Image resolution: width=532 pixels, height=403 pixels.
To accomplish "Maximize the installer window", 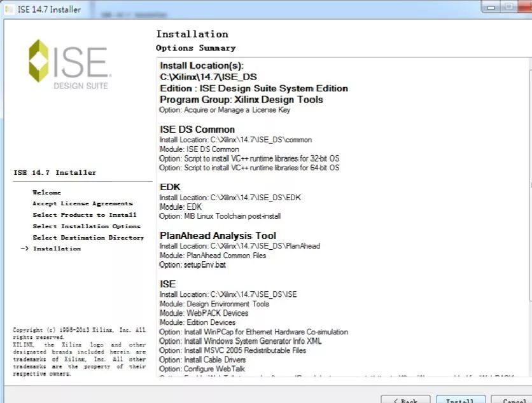I will 508,8.
